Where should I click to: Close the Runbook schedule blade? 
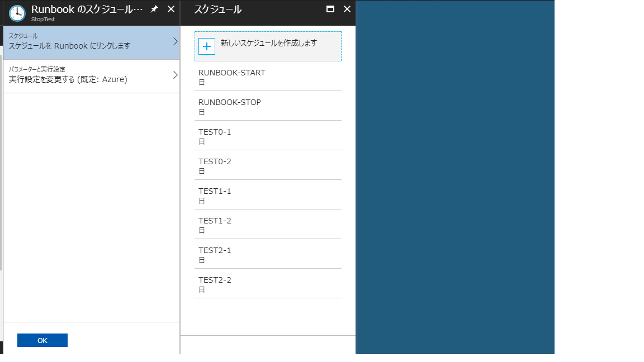(171, 9)
